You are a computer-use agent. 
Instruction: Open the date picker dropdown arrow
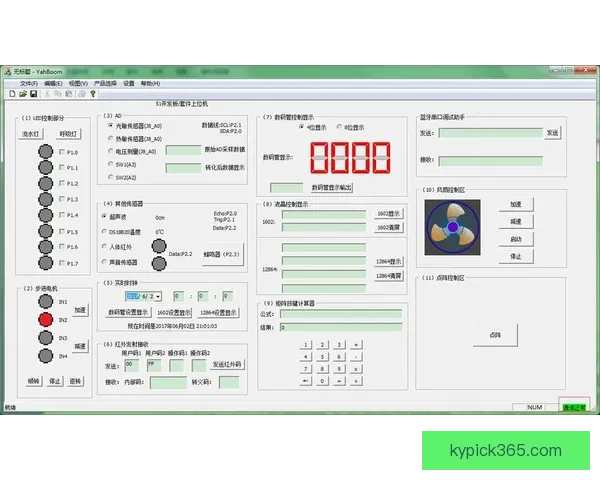coord(156,296)
